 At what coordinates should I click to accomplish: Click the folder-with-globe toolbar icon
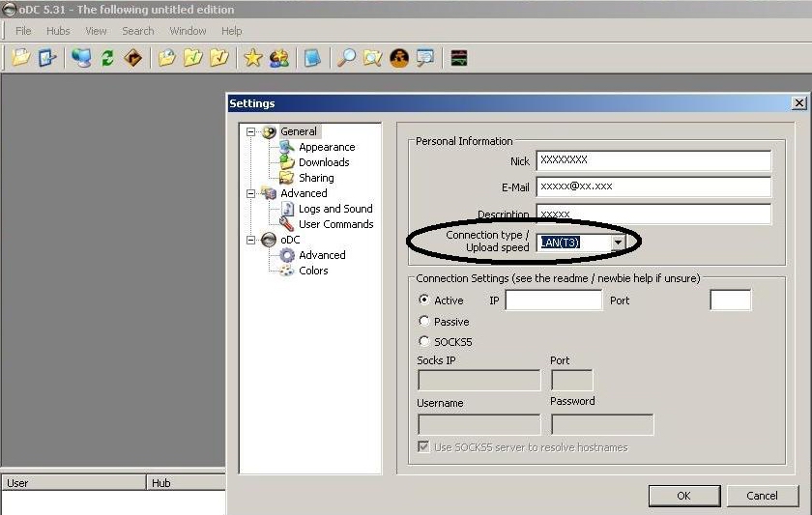pos(166,57)
